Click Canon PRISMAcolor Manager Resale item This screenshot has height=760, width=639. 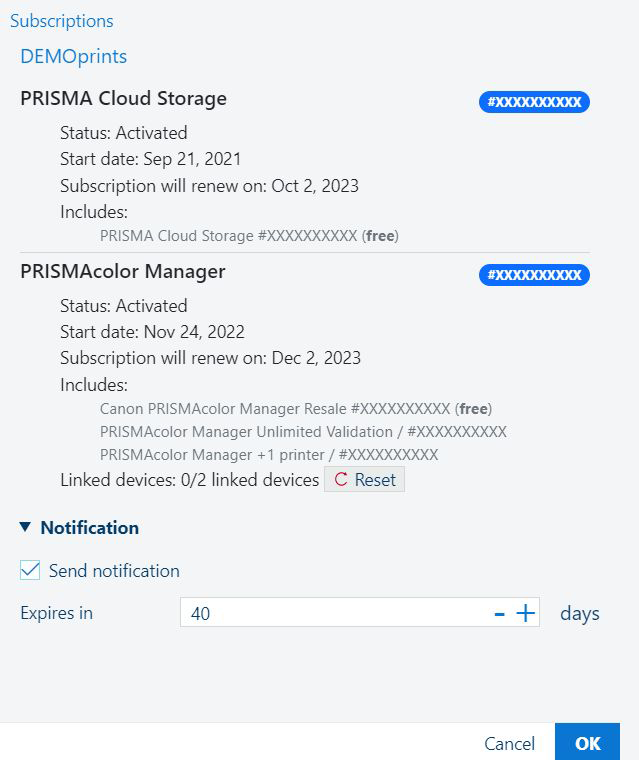point(296,408)
